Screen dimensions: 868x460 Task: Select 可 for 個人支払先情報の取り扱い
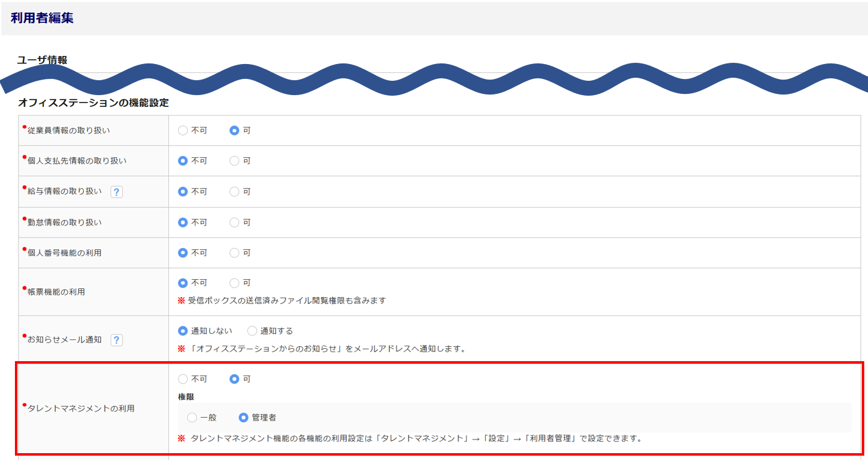click(234, 160)
